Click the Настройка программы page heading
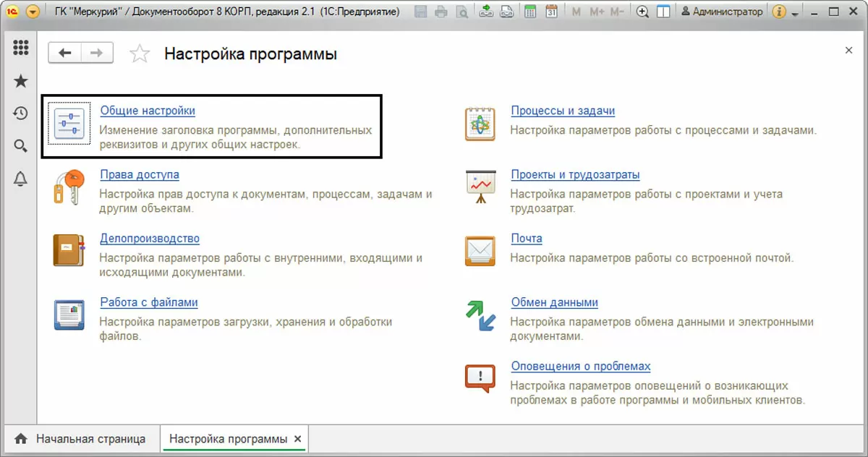 point(250,54)
